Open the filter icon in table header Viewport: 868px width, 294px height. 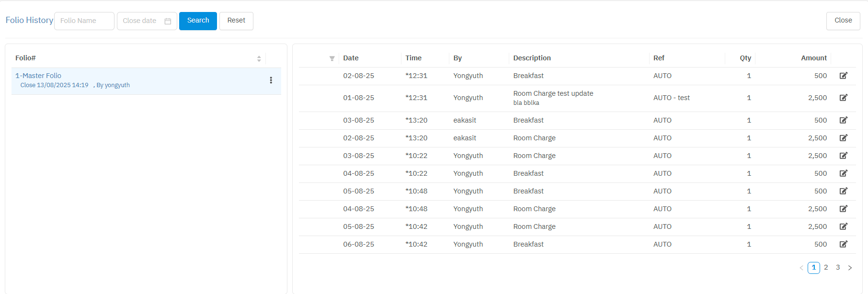tap(332, 58)
